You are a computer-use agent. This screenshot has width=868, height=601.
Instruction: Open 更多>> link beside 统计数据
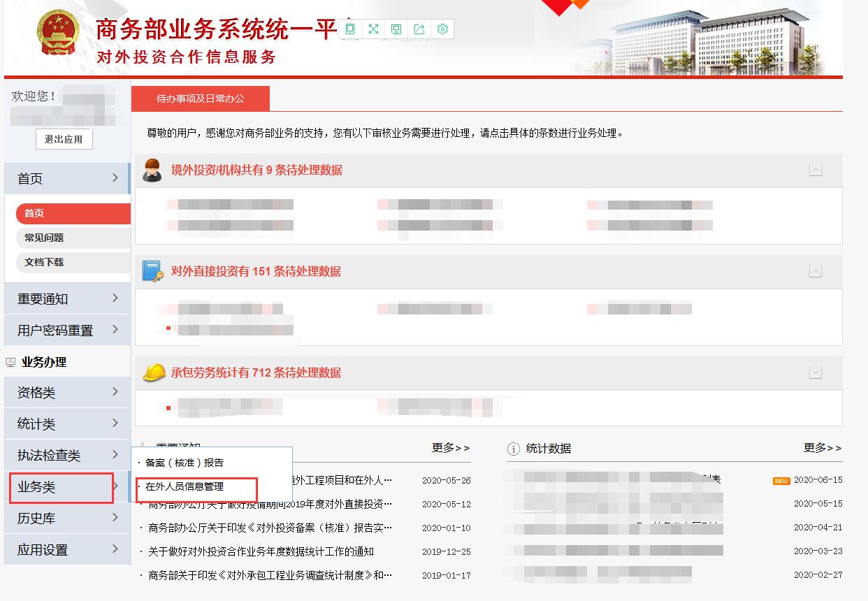822,448
